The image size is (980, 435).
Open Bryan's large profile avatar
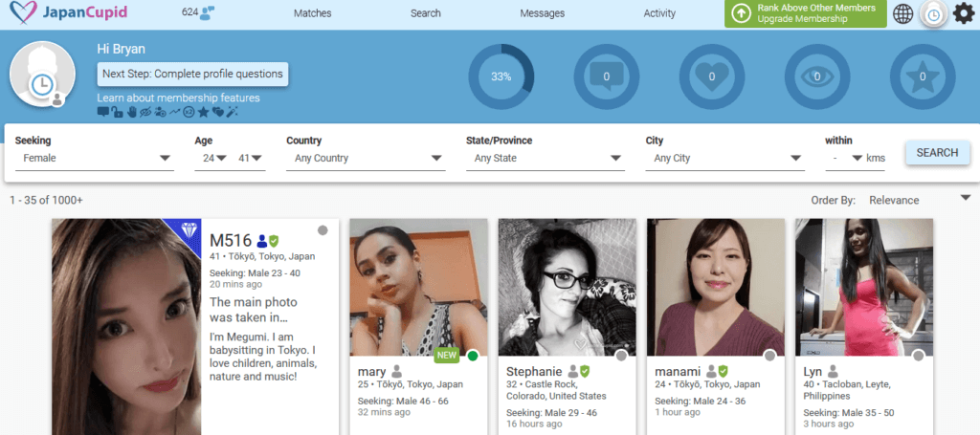pos(42,74)
